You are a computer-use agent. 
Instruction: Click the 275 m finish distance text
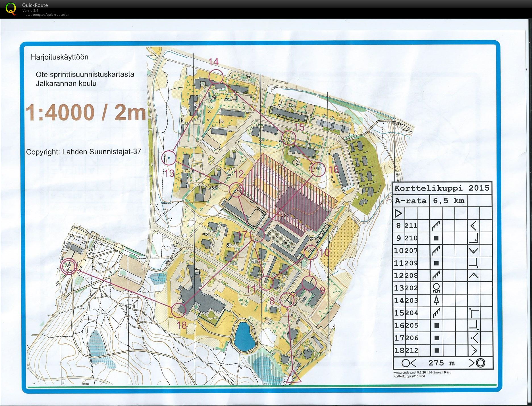point(441,363)
